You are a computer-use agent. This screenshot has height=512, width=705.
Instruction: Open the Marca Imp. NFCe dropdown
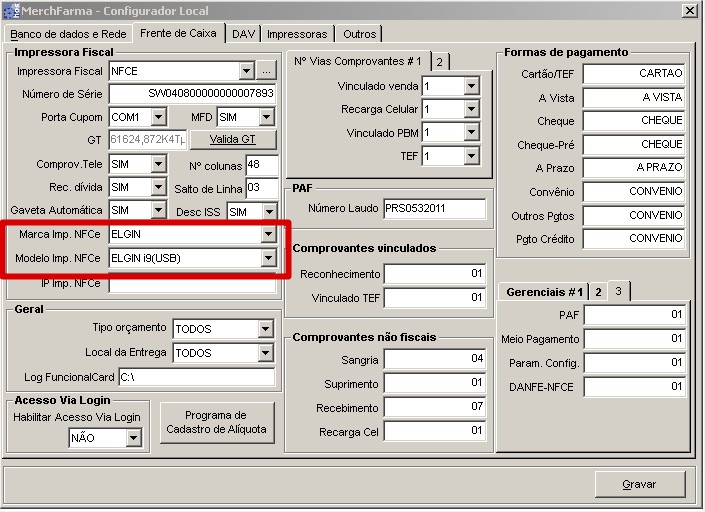267,234
